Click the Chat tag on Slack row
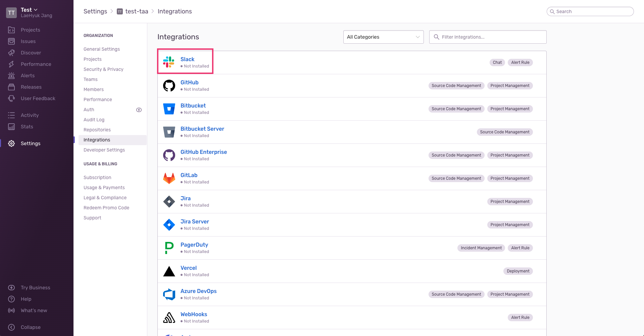 tap(497, 62)
